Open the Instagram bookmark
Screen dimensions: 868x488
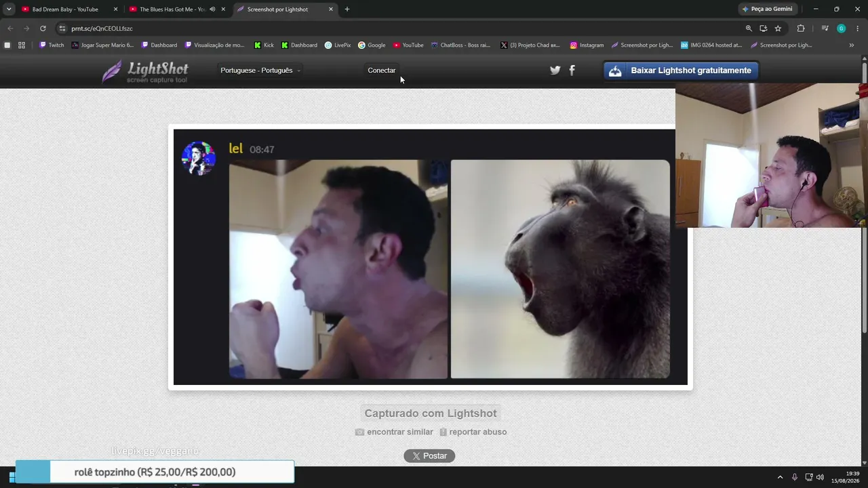(x=587, y=45)
